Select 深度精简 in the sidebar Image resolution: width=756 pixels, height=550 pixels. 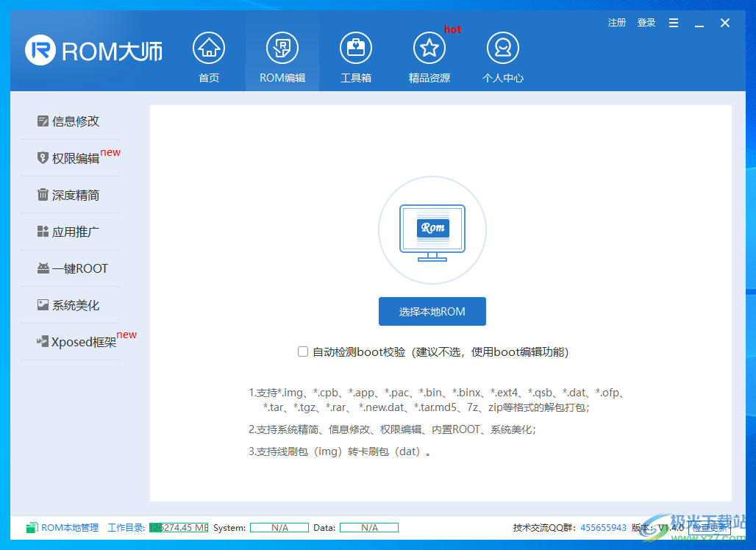(68, 195)
